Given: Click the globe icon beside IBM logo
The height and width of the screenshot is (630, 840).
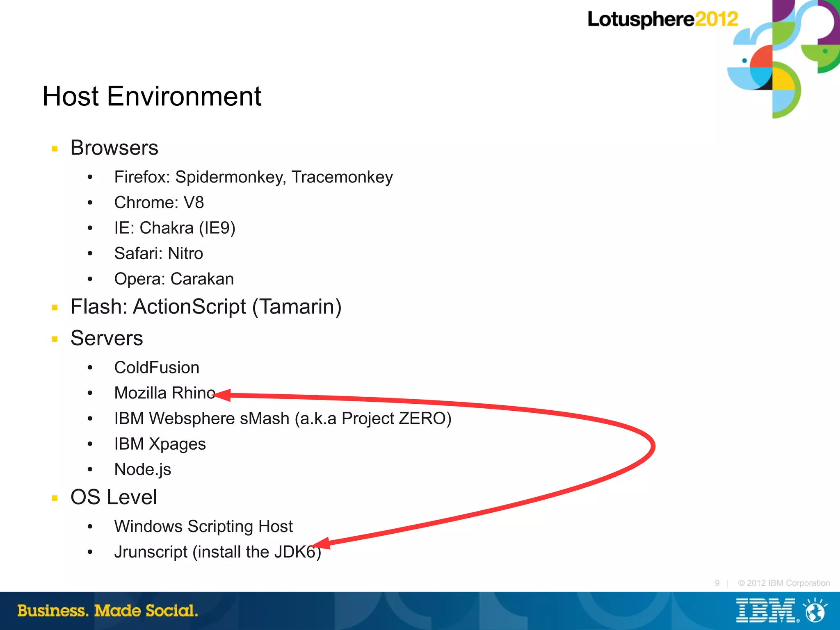Looking at the screenshot, I should tap(815, 611).
